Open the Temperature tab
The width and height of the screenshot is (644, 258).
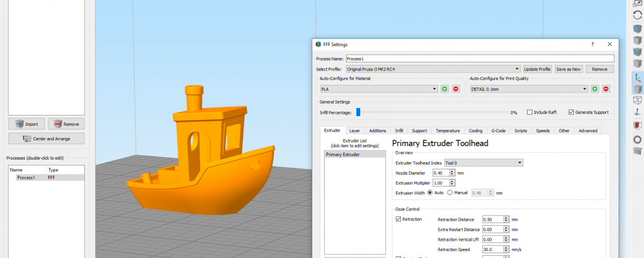[x=447, y=131]
